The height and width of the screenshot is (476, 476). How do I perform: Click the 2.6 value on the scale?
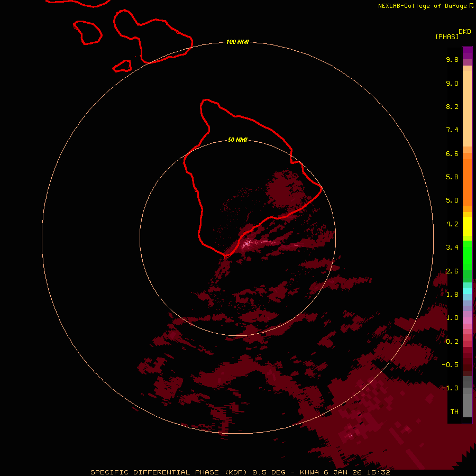[452, 271]
